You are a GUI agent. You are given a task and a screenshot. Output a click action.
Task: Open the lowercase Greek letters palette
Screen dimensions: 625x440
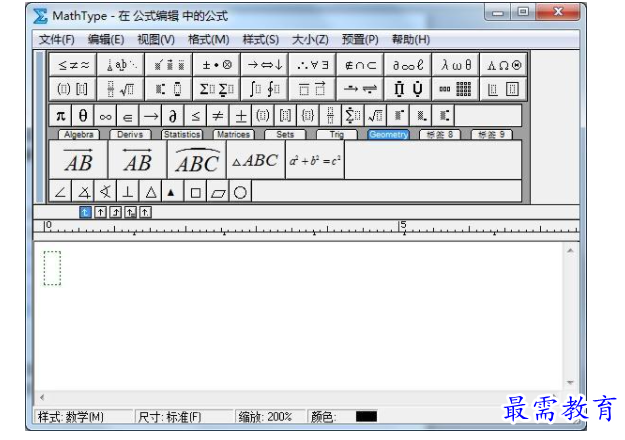[456, 65]
